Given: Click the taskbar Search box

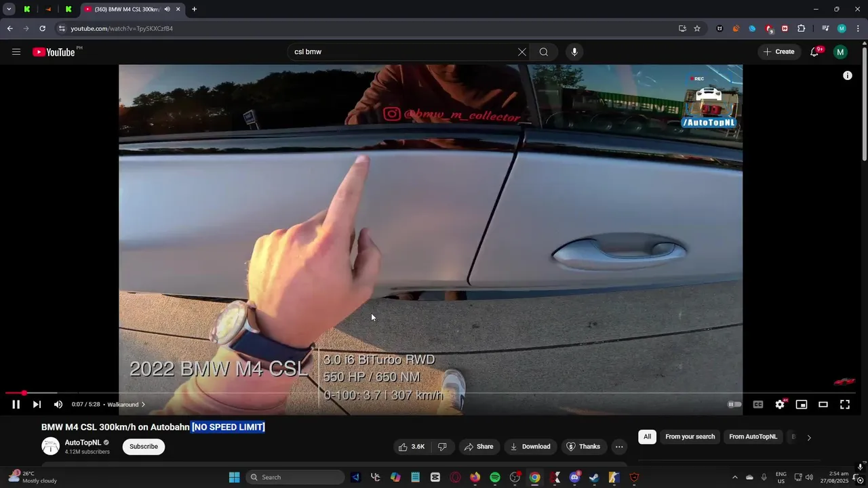Looking at the screenshot, I should [x=295, y=477].
